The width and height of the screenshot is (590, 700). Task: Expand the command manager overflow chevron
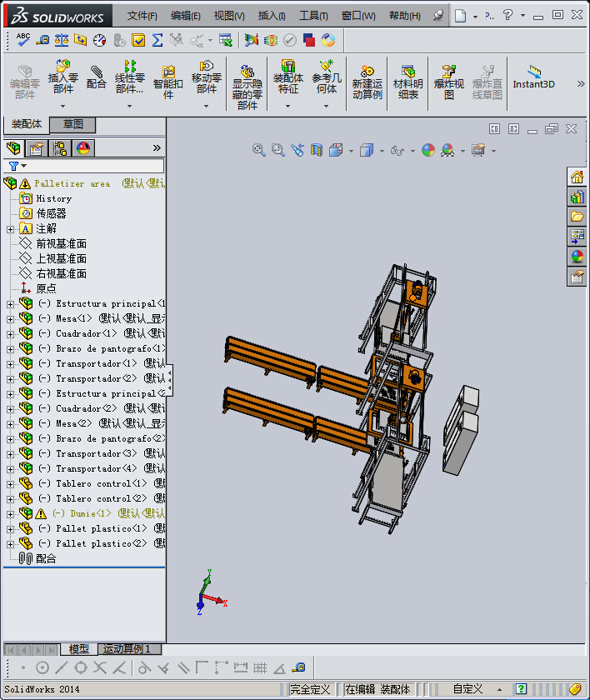tap(581, 83)
